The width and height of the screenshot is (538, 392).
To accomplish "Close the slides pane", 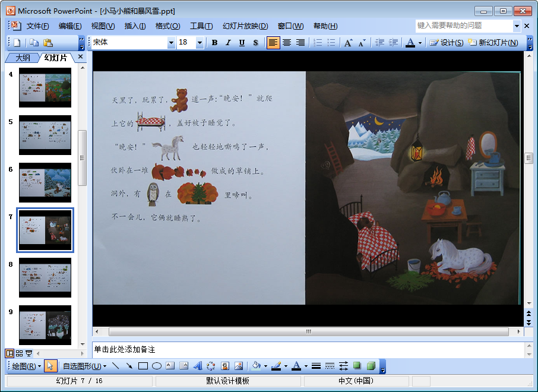I will point(80,56).
